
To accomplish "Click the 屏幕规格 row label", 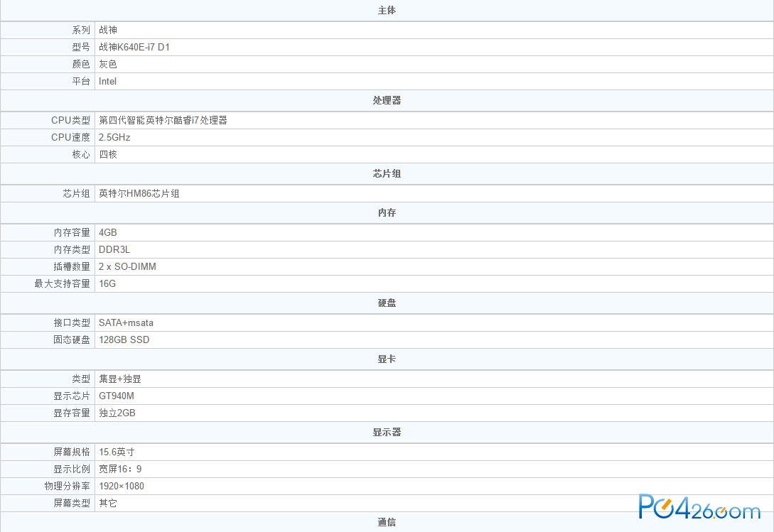I will coord(72,452).
